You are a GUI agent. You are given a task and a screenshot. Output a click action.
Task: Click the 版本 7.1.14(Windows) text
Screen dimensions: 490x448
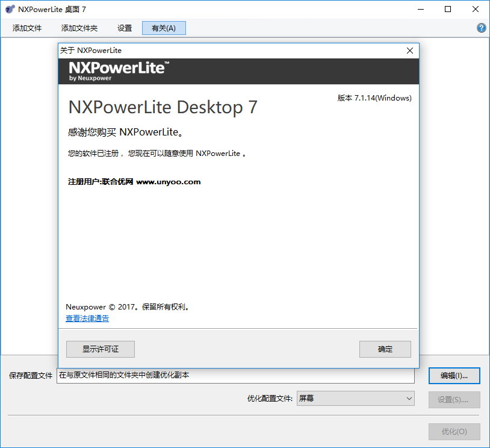(x=374, y=98)
